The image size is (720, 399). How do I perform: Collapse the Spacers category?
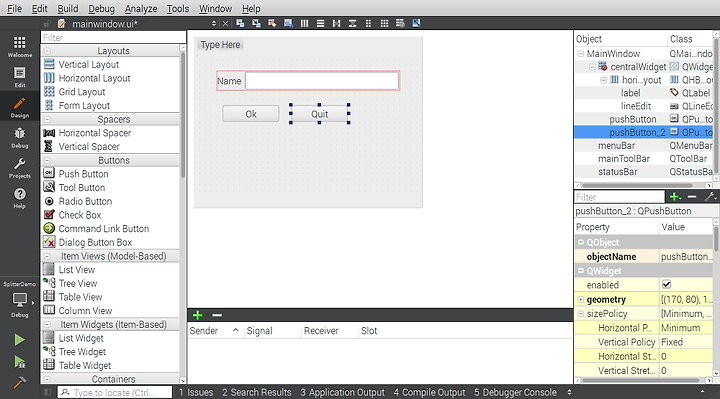point(47,119)
